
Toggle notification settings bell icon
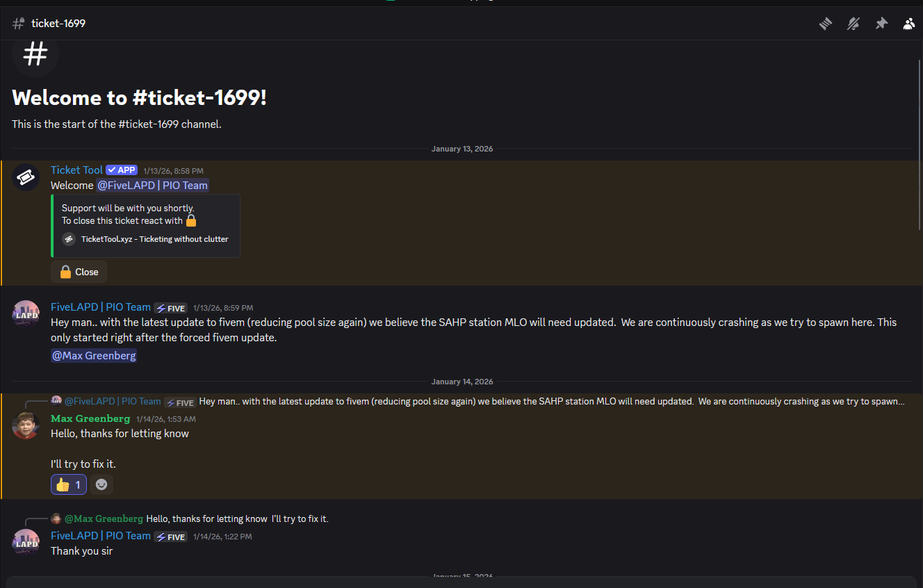pos(853,24)
